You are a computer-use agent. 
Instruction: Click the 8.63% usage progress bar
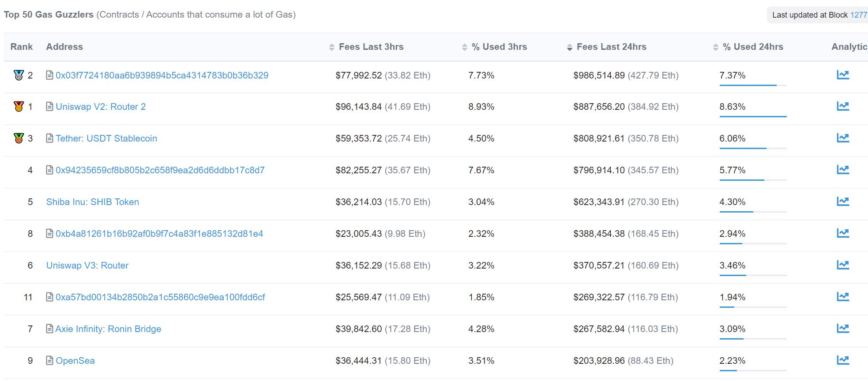tap(753, 116)
